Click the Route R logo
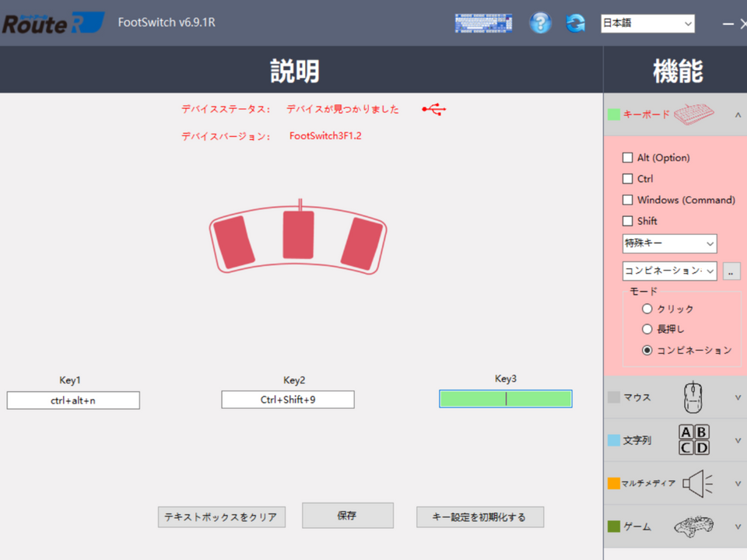This screenshot has height=560, width=747. pos(54,23)
